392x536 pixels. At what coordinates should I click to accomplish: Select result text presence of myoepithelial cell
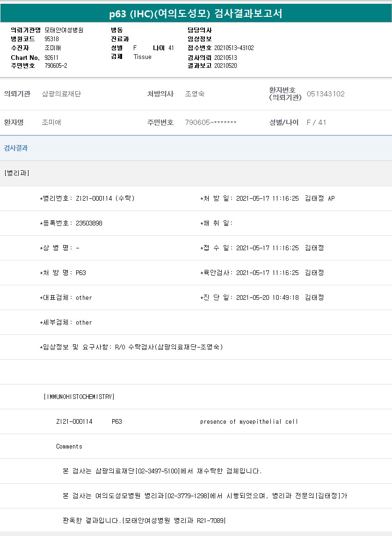[249, 421]
